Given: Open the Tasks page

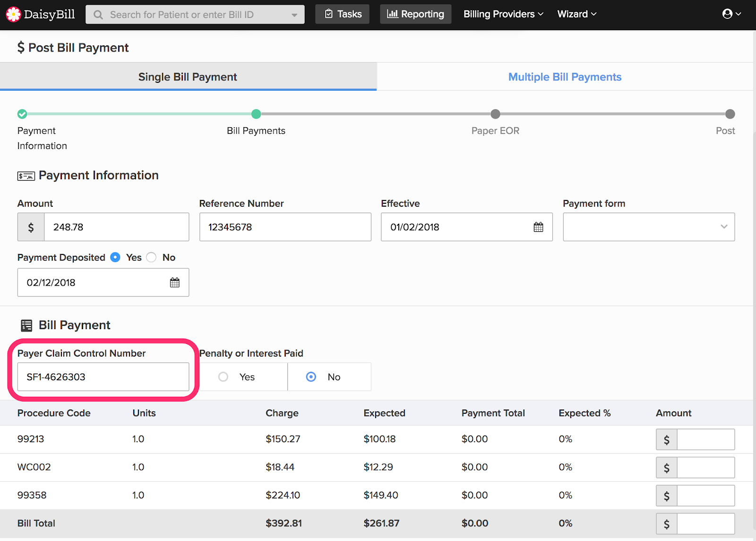Looking at the screenshot, I should tap(343, 14).
